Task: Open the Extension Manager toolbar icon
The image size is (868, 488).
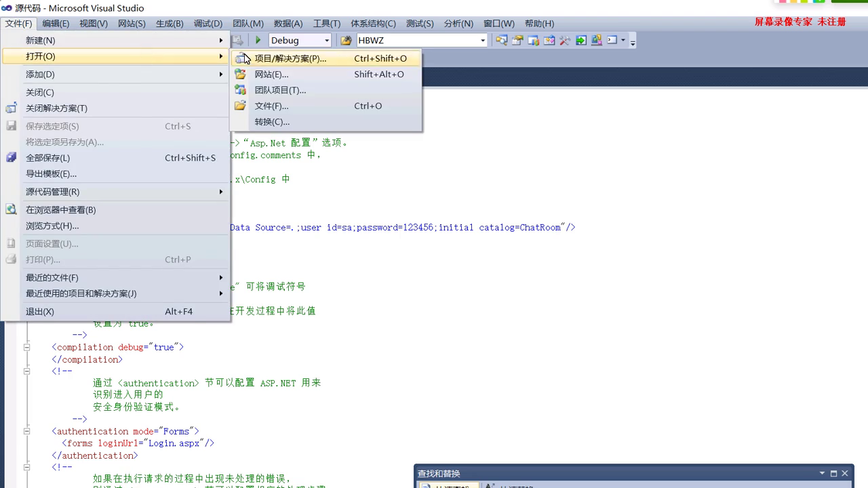Action: pyautogui.click(x=596, y=41)
